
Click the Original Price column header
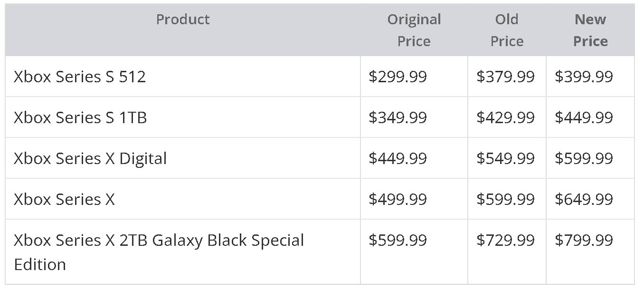point(414,30)
